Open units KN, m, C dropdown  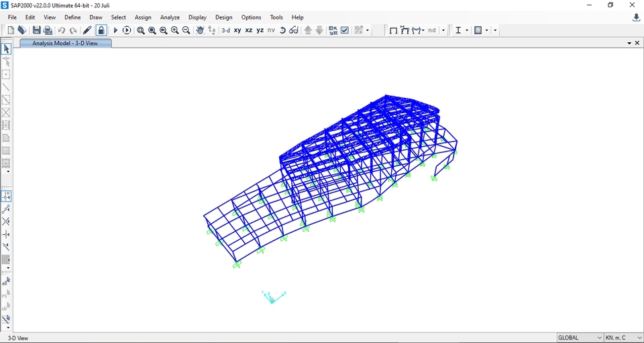pyautogui.click(x=623, y=338)
